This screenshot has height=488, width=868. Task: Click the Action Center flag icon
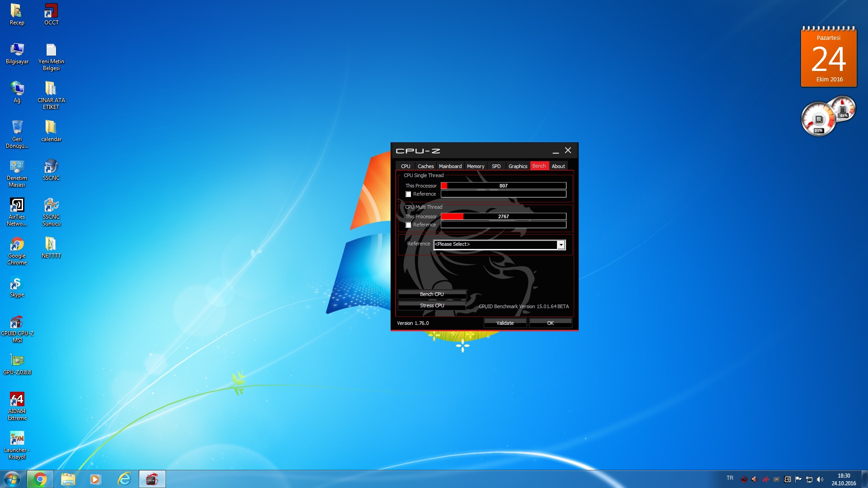click(x=798, y=479)
